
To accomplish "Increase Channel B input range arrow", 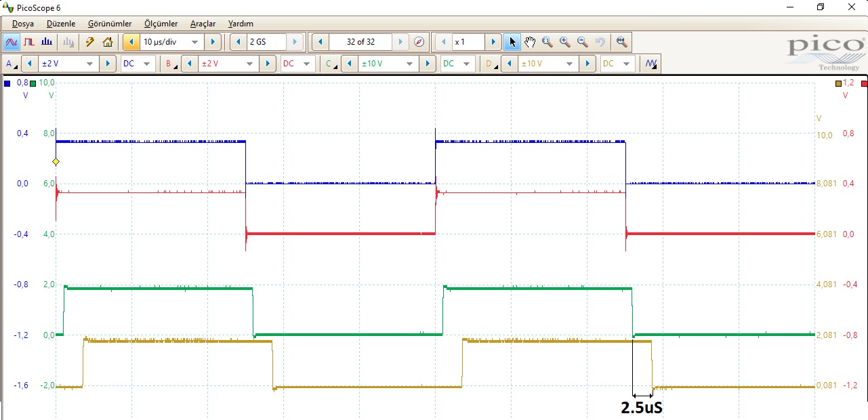I will (268, 64).
